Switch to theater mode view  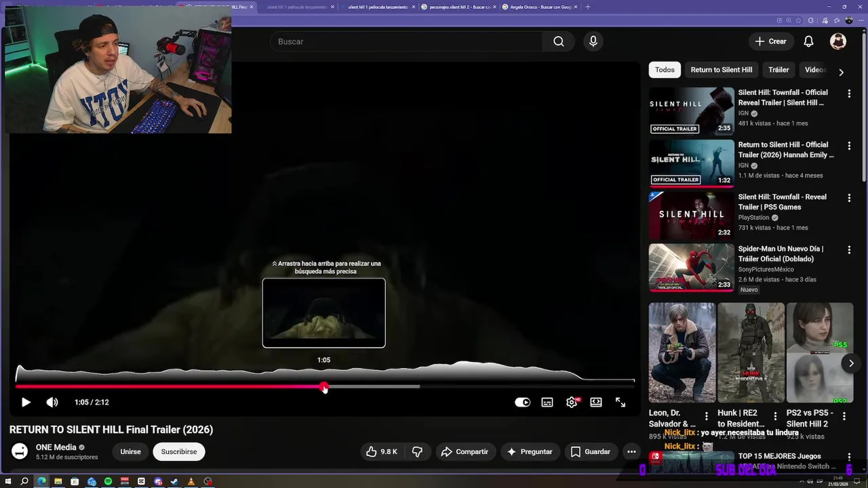point(596,402)
